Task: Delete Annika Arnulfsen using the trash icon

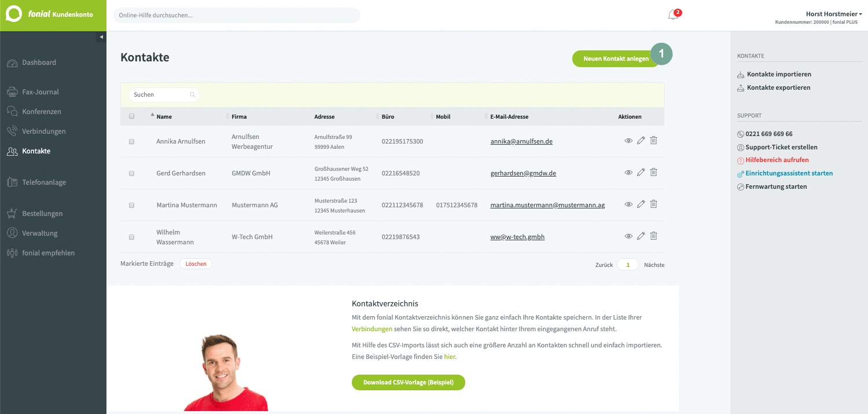Action: (x=653, y=140)
